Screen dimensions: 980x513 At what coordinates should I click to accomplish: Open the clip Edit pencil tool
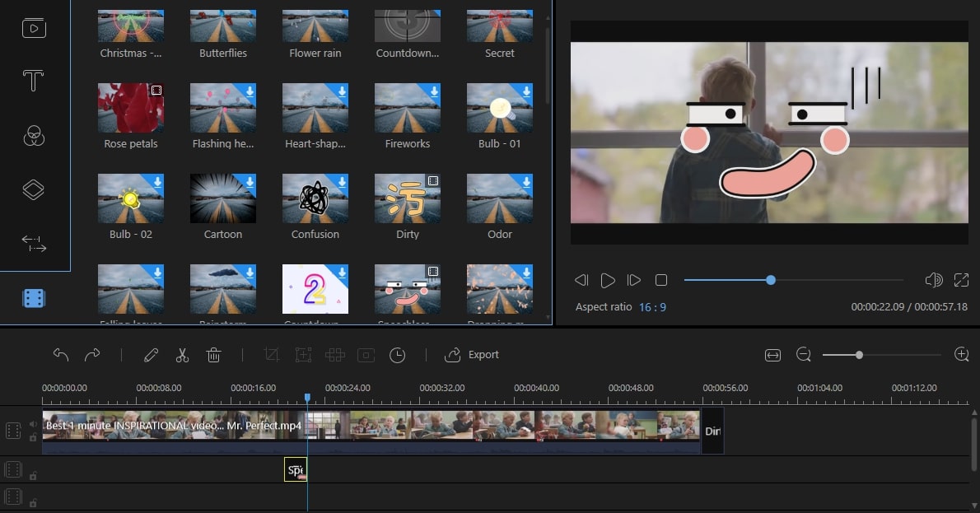point(151,354)
